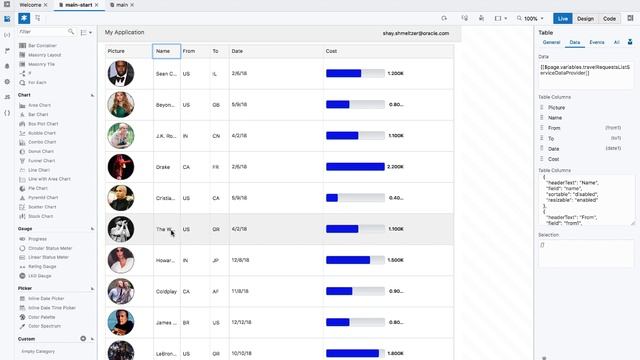Image resolution: width=640 pixels, height=360 pixels.
Task: Click the search magnifier in Filter box
Action: 71,31
